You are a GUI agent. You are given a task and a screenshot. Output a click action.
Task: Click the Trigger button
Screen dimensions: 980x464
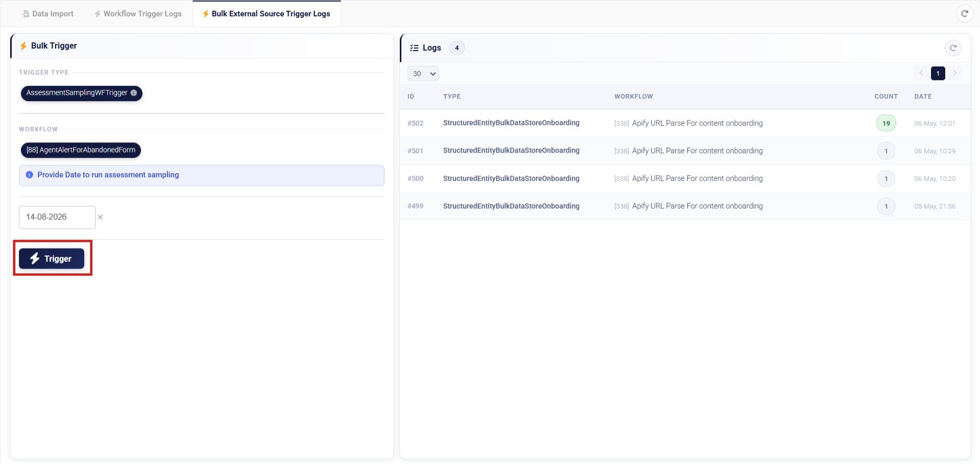point(52,259)
